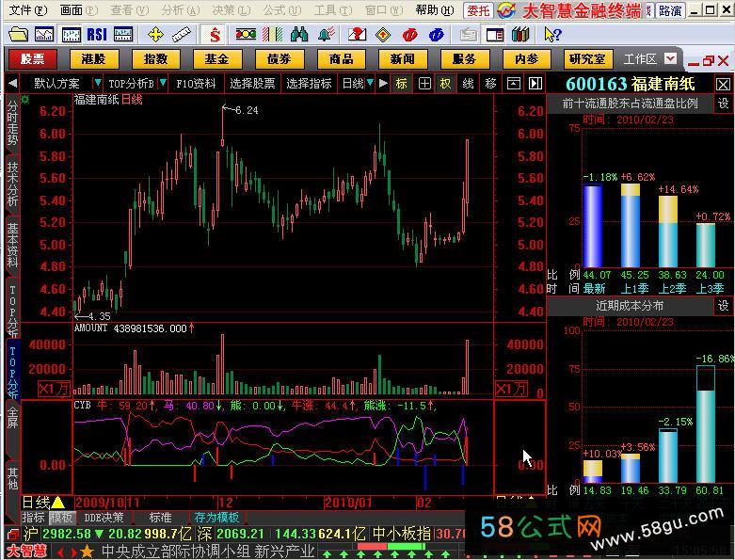Click the DDE决策 bottom tab
This screenshot has width=735, height=560.
pos(104,518)
